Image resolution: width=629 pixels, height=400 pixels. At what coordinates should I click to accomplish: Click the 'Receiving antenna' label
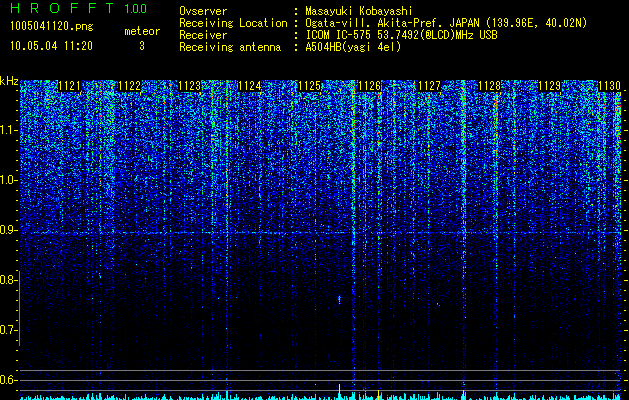coord(230,47)
